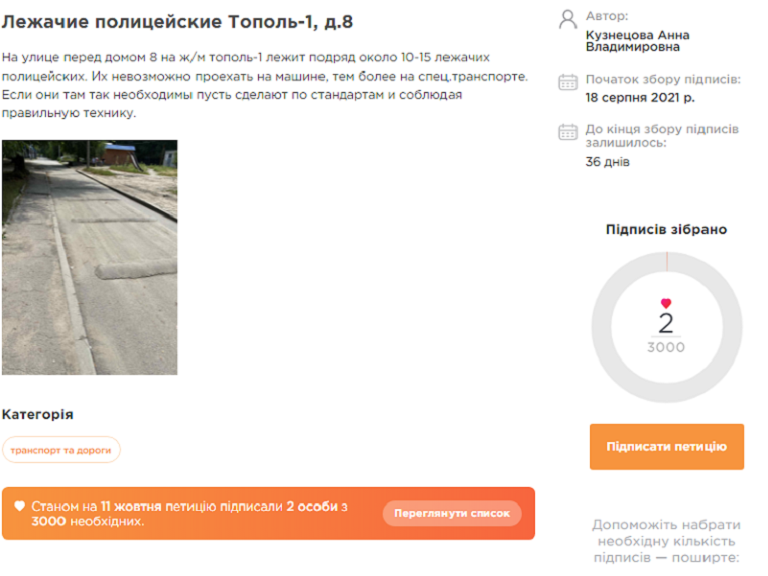The image size is (768, 576).
Task: Click the Категорія heading
Action: point(38,414)
